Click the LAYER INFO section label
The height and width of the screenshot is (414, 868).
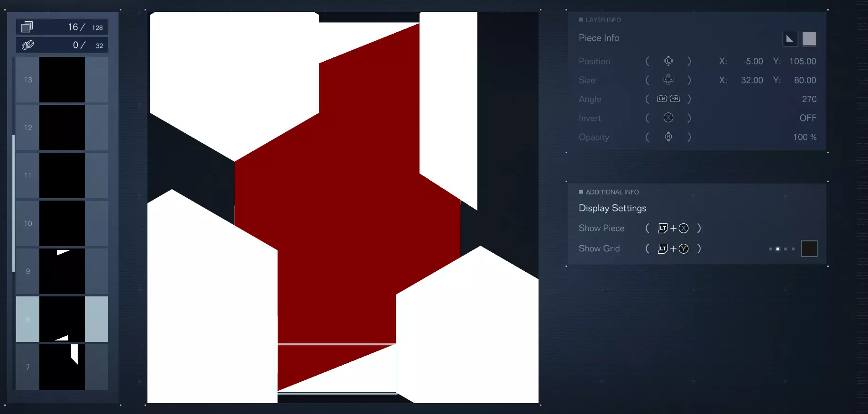[603, 20]
